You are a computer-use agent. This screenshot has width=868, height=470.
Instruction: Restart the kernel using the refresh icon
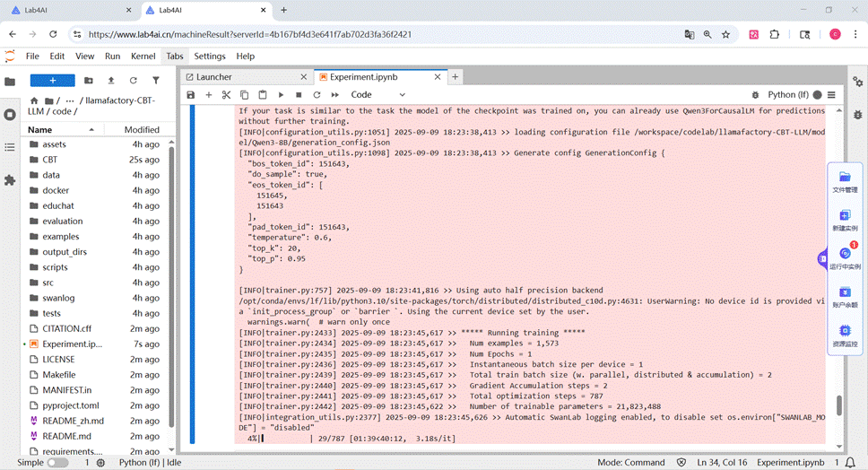click(317, 95)
